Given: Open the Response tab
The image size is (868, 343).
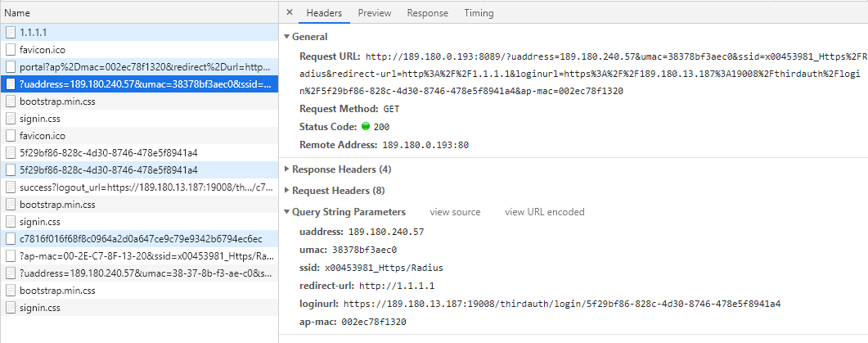Looking at the screenshot, I should click(427, 13).
